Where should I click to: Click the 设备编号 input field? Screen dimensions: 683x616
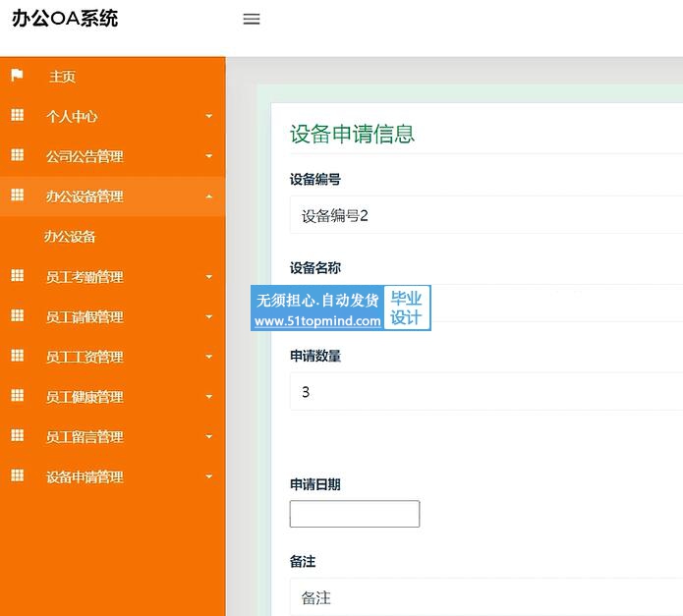pyautogui.click(x=486, y=215)
